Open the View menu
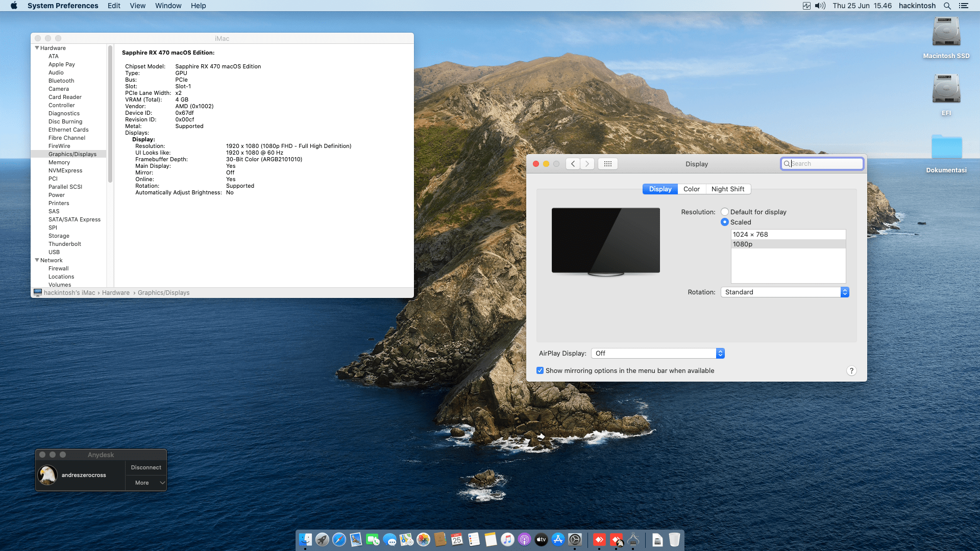 click(137, 6)
